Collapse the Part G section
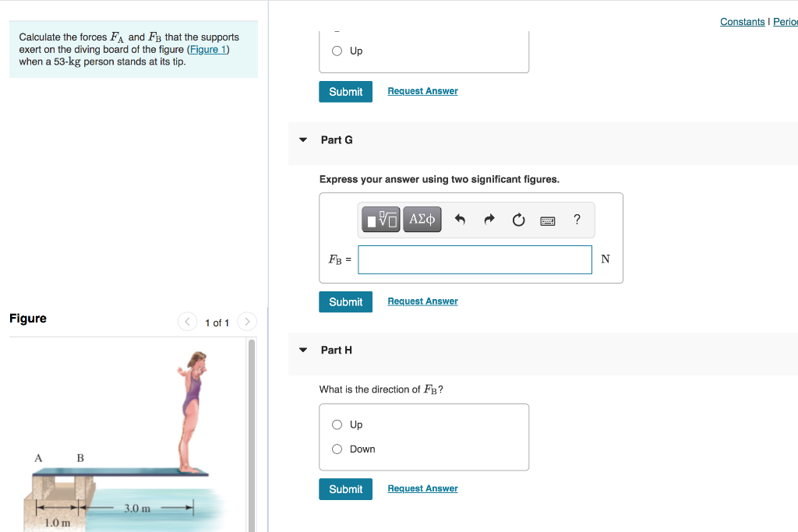The height and width of the screenshot is (532, 798). pos(302,140)
